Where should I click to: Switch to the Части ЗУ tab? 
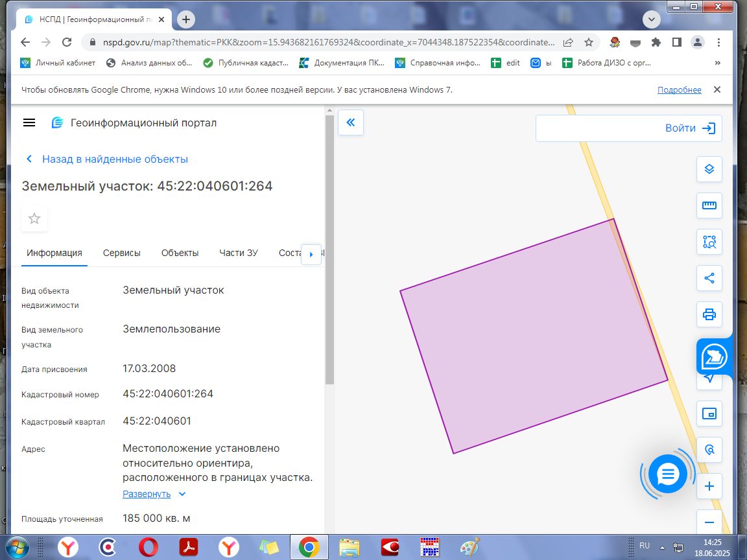(x=238, y=253)
